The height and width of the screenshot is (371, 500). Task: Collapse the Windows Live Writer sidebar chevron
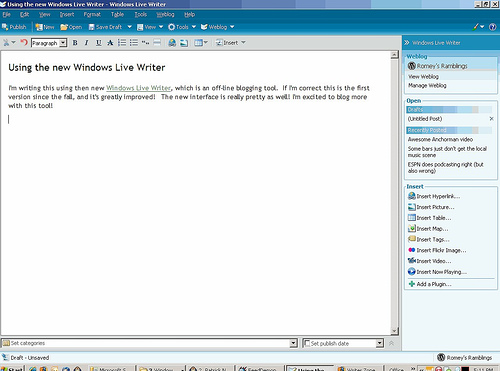coord(407,43)
